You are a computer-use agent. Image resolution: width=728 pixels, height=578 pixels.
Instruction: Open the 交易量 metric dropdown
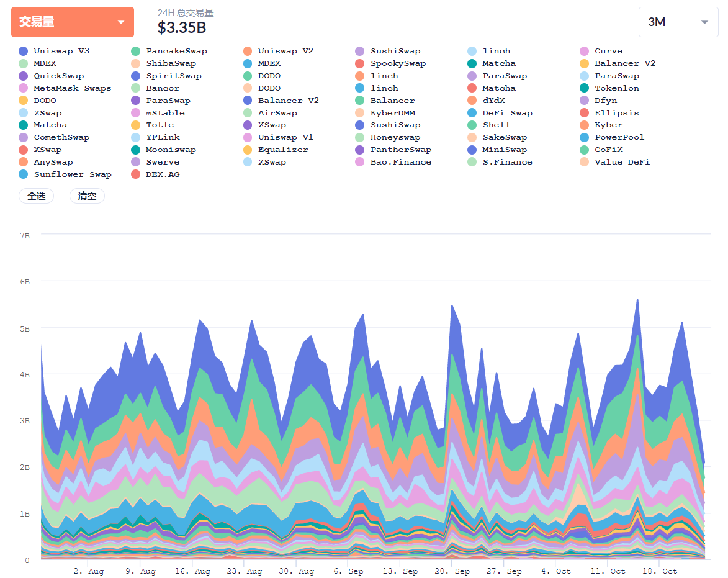[73, 22]
